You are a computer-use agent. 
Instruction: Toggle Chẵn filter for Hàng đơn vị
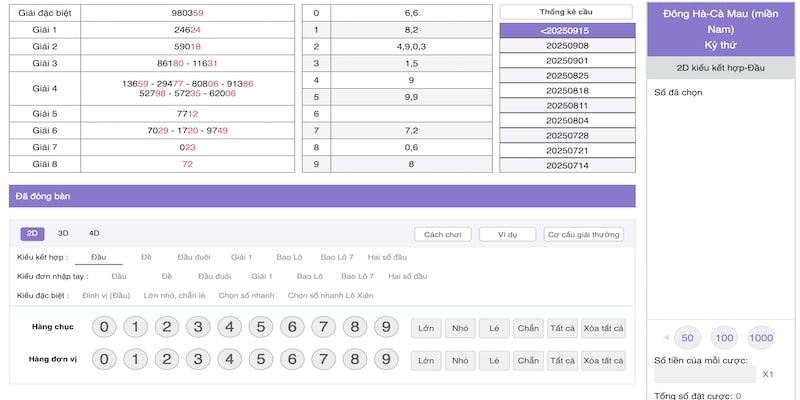pyautogui.click(x=527, y=360)
